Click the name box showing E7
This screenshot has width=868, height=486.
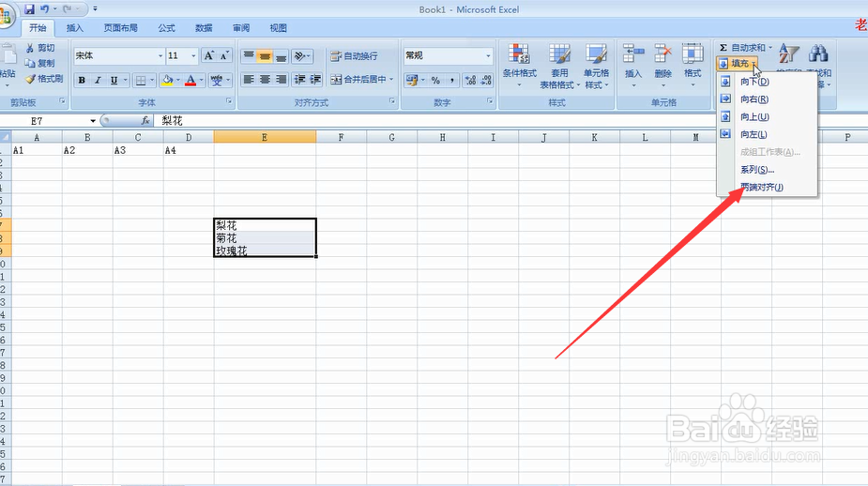coord(44,121)
